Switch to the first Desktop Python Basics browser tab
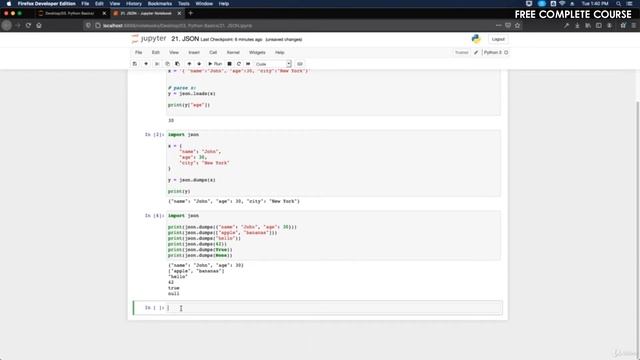The image size is (640, 360). [70, 13]
